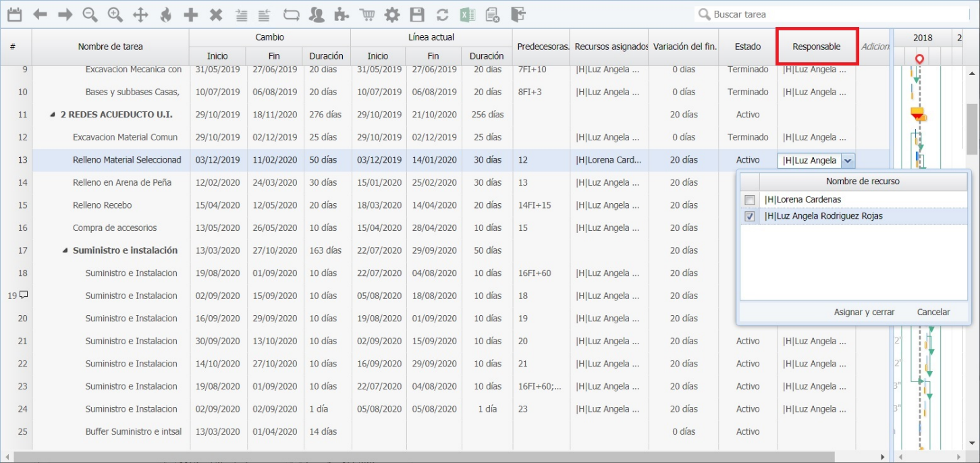Click the left arrow (back) toolbar icon
Image resolution: width=980 pixels, height=463 pixels.
(x=40, y=14)
